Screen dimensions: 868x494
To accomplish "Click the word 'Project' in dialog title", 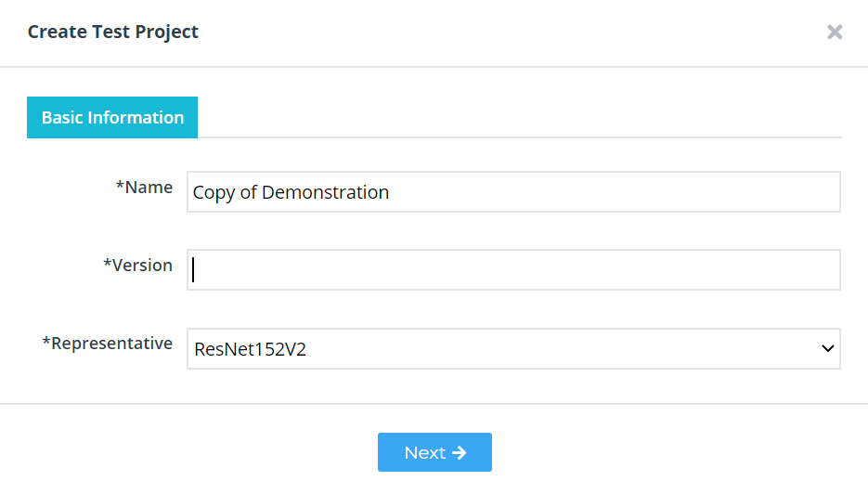I will pyautogui.click(x=166, y=32).
